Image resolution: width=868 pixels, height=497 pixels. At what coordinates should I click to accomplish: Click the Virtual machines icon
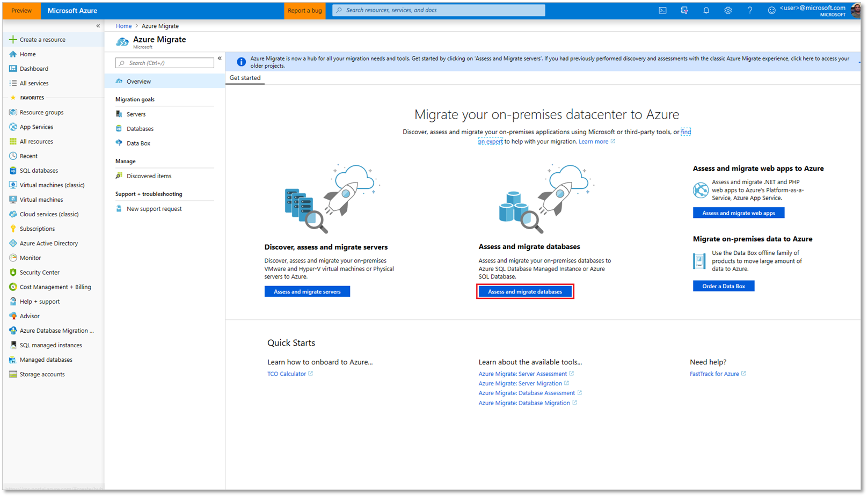13,199
